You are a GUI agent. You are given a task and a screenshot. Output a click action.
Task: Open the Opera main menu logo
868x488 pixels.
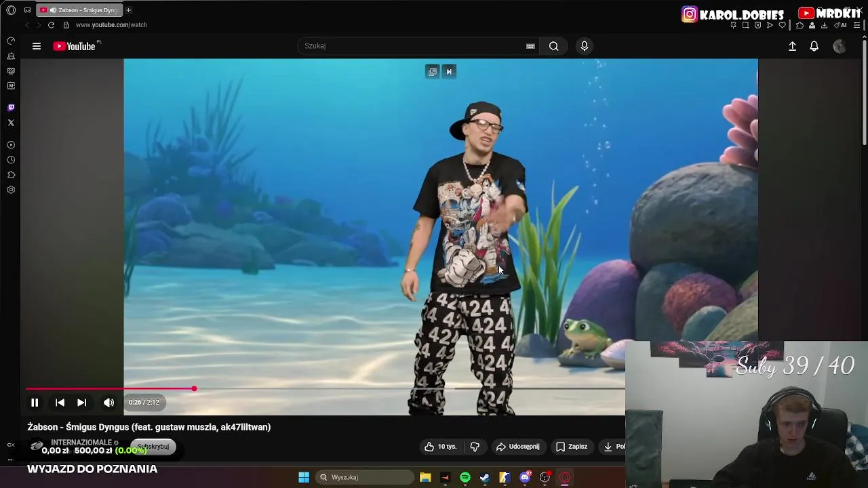(11, 10)
